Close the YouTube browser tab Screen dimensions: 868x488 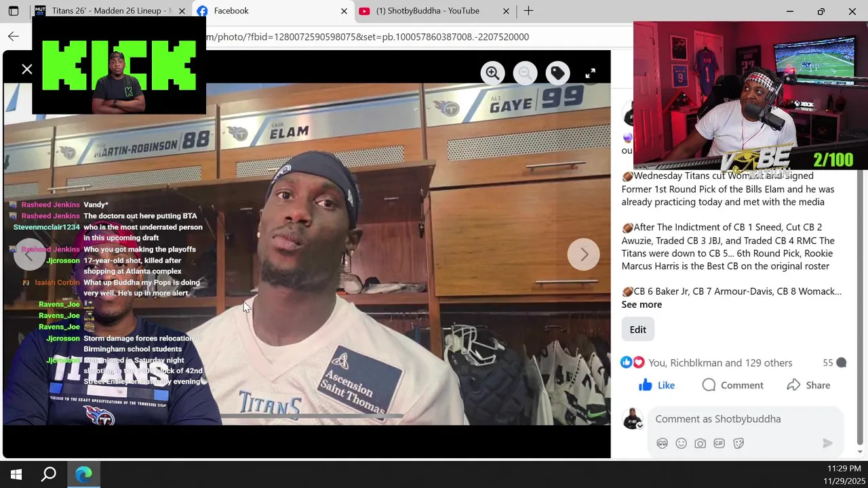point(506,11)
